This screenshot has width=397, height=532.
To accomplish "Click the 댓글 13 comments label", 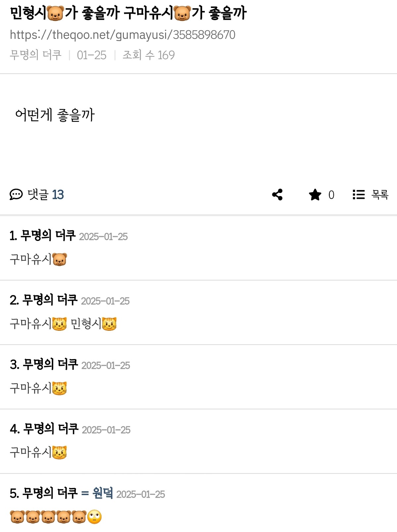I will 46,195.
